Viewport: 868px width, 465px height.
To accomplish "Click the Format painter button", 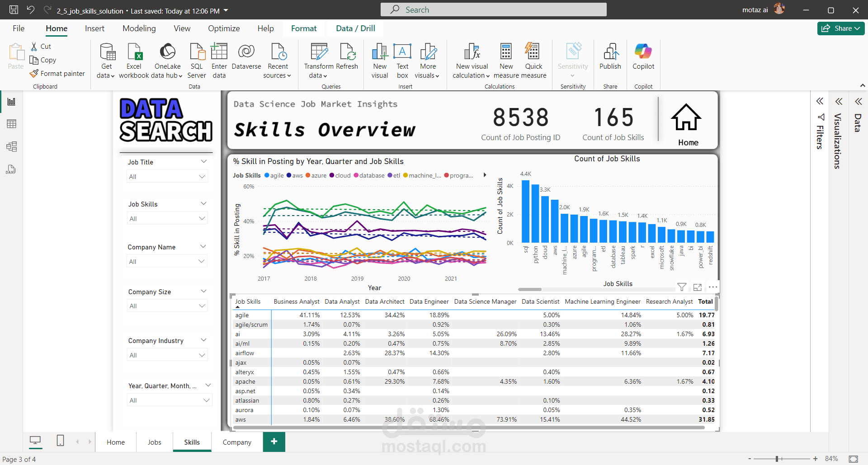I will 57,74.
